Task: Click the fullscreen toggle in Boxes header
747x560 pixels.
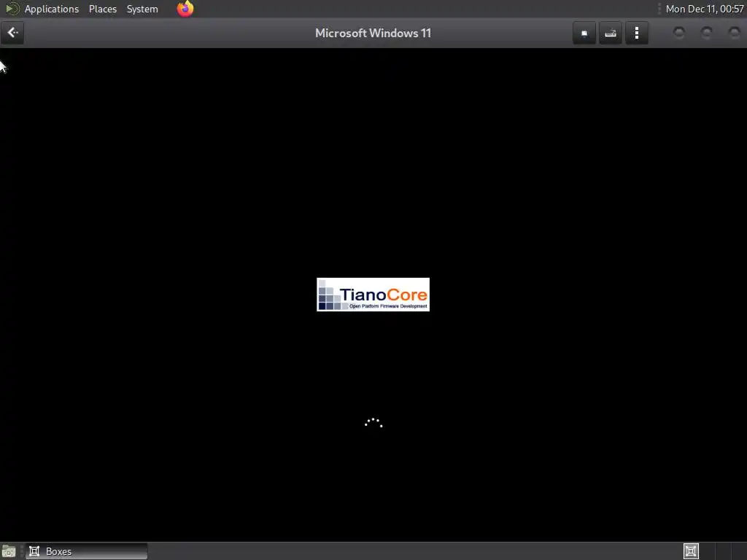Action: point(584,33)
